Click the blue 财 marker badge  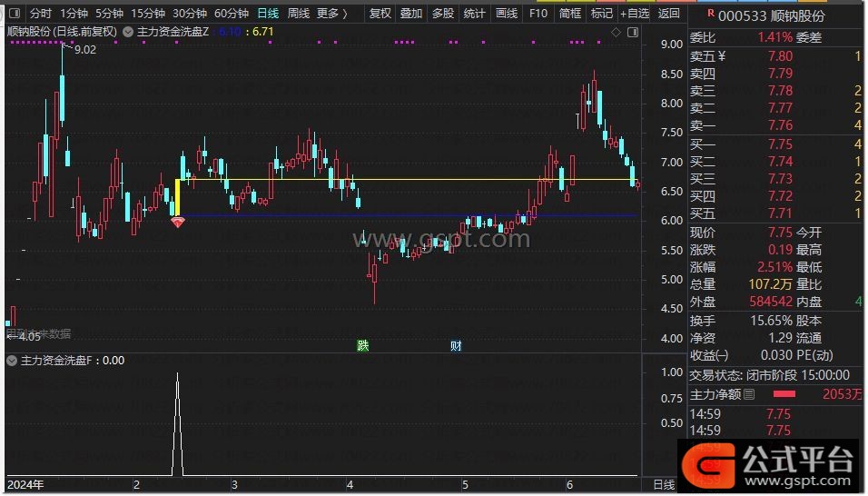[456, 345]
